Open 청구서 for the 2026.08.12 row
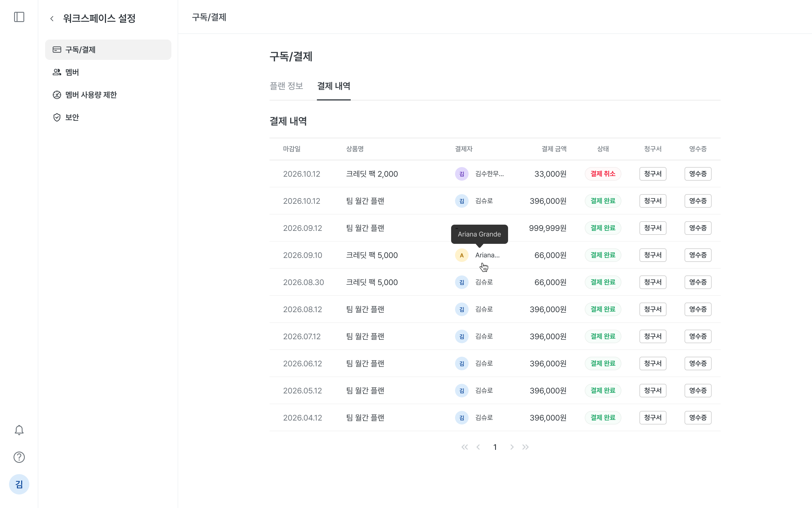The width and height of the screenshot is (812, 508). (653, 309)
